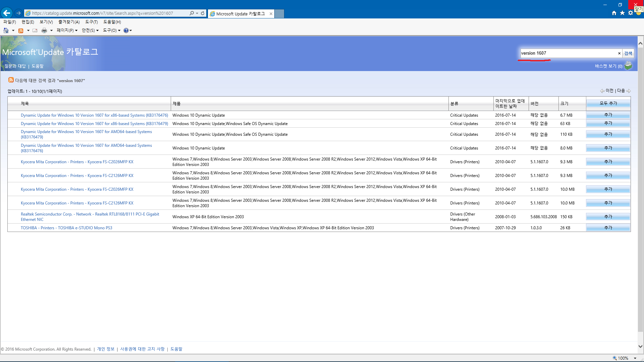Add the 110 KB AMD64 KB3176479 update

point(608,134)
